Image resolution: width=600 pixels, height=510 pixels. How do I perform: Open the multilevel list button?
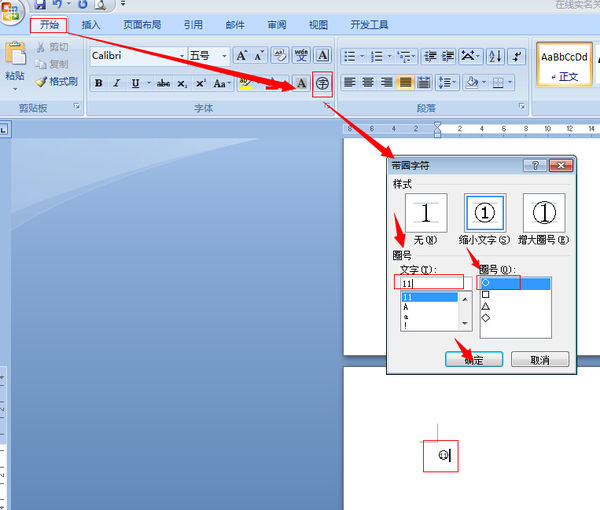406,57
